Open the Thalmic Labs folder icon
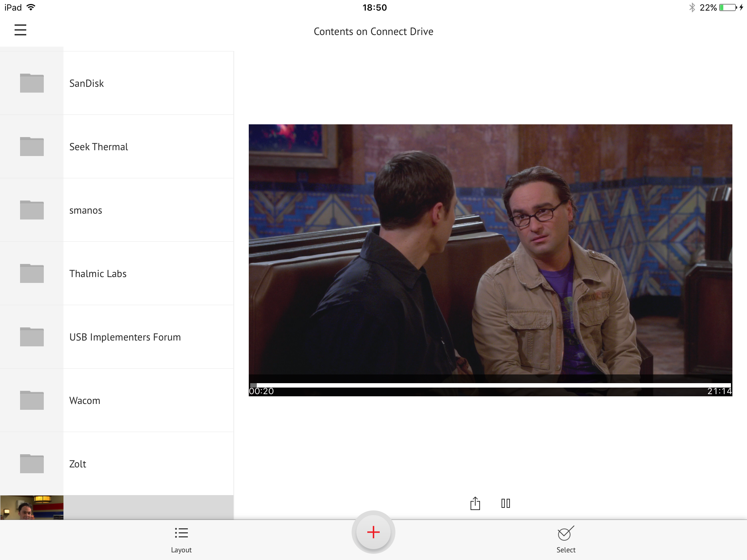Image resolution: width=747 pixels, height=560 pixels. [32, 273]
